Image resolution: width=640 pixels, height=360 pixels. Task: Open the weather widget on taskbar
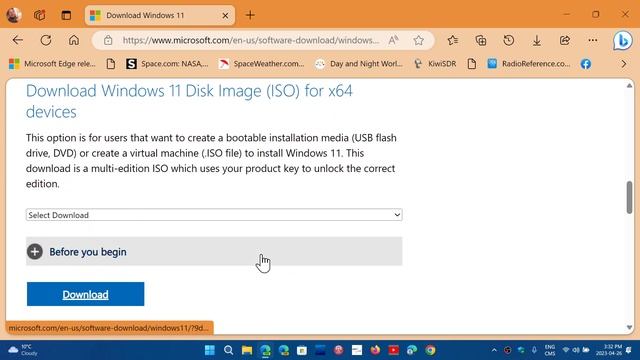coord(23,350)
